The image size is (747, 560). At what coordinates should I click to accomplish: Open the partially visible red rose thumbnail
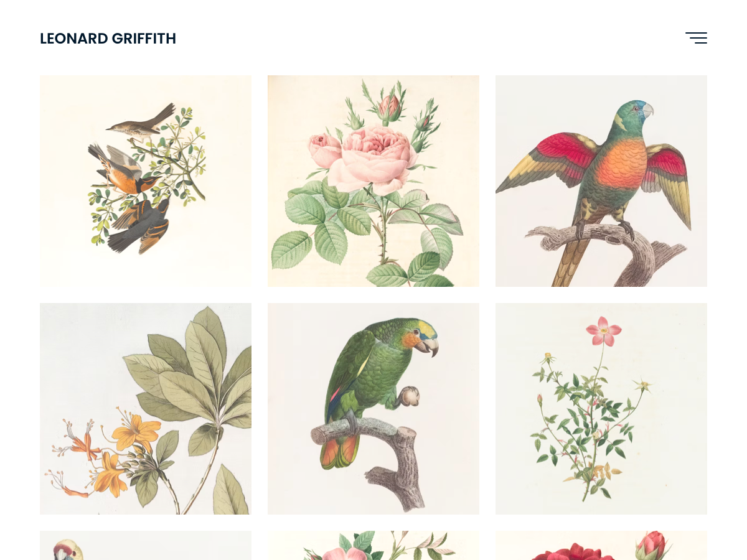tap(601, 546)
